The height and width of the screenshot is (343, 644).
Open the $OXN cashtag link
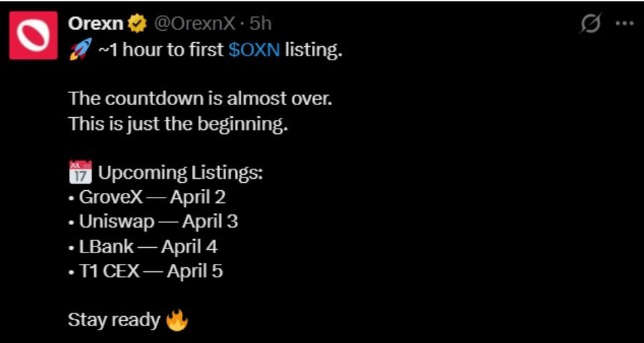[x=254, y=50]
